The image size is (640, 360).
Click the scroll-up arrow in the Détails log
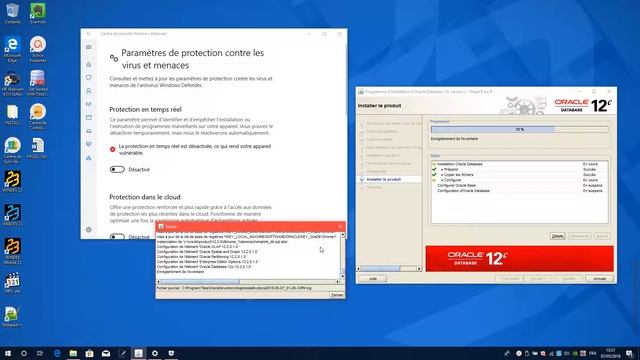[x=342, y=235]
